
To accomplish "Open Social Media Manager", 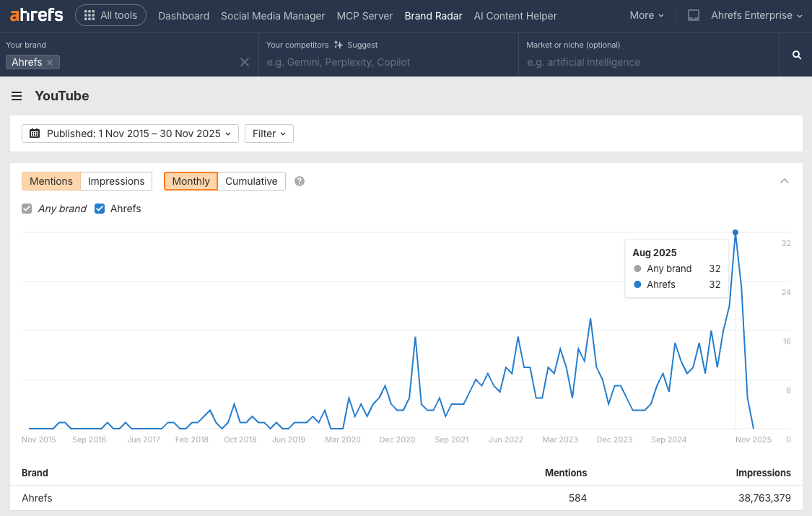I will point(272,15).
